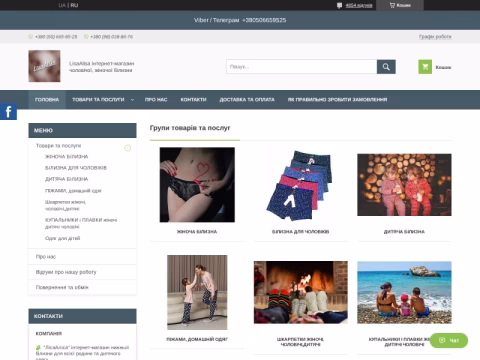Click ШКАРПЕТКИ ЖІНОЧІ caption

(x=301, y=342)
